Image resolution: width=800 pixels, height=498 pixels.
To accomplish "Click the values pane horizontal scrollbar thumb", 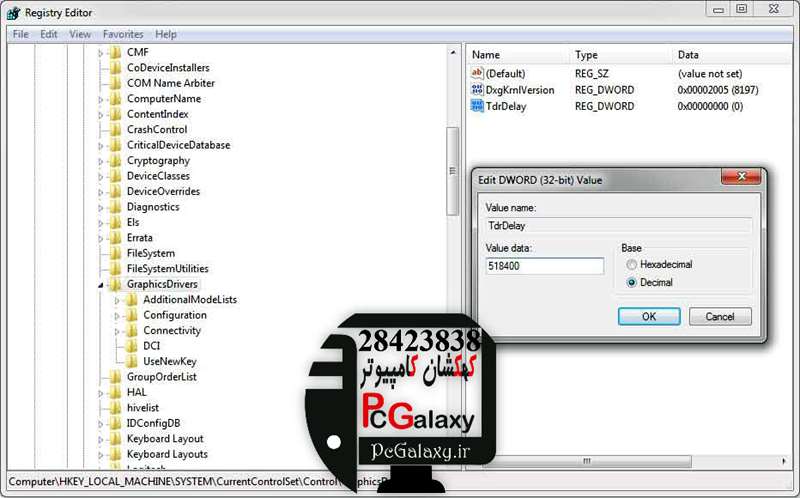I will pyautogui.click(x=587, y=461).
